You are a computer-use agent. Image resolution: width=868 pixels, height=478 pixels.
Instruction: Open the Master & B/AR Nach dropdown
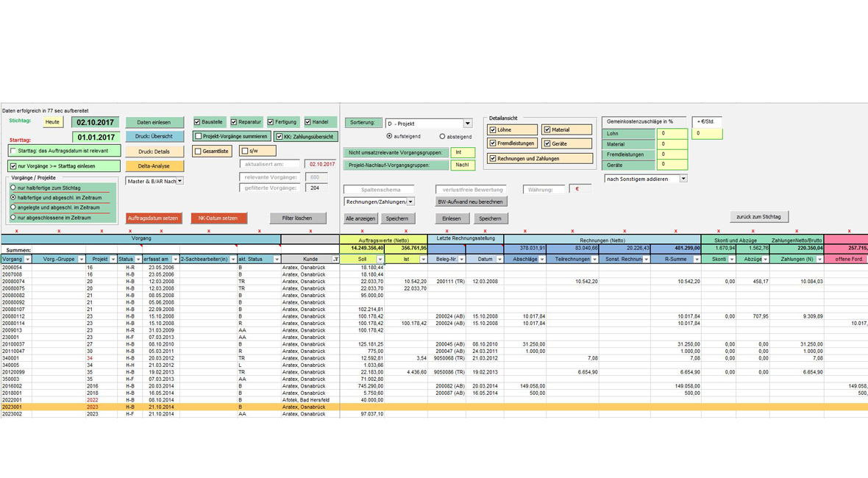coord(179,181)
